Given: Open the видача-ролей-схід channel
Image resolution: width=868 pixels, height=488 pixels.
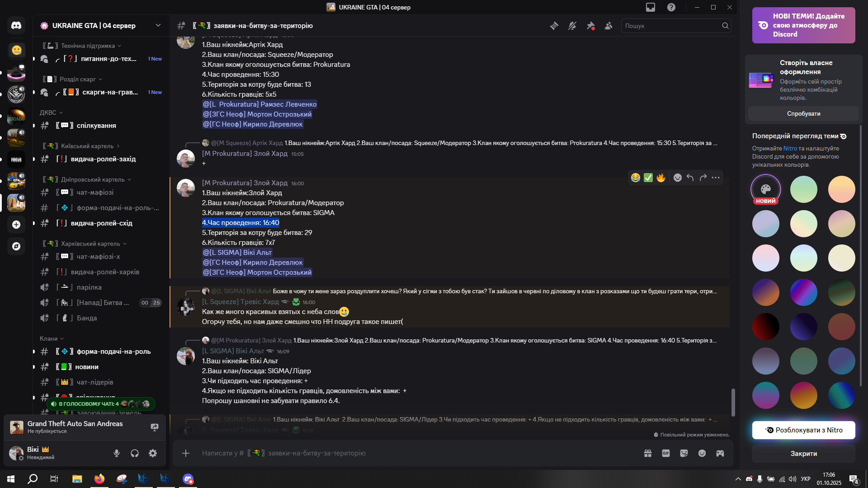Looking at the screenshot, I should coord(100,223).
